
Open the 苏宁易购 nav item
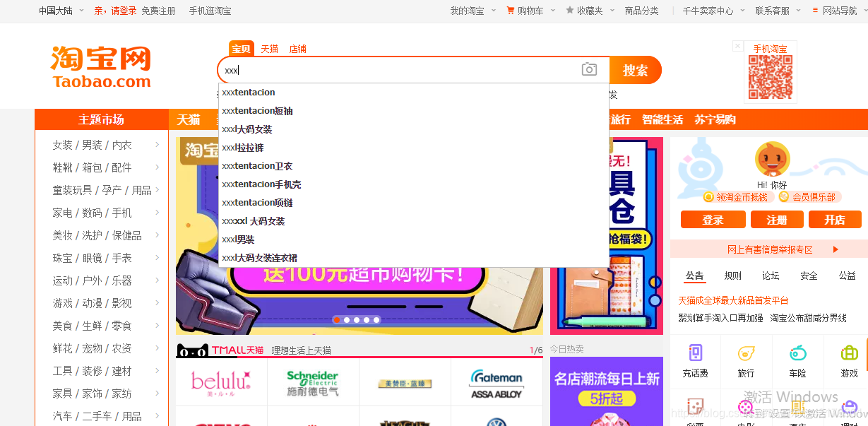(715, 119)
